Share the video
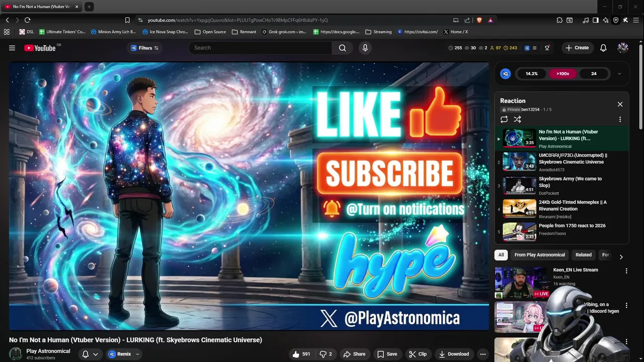The width and height of the screenshot is (644, 362). (354, 354)
